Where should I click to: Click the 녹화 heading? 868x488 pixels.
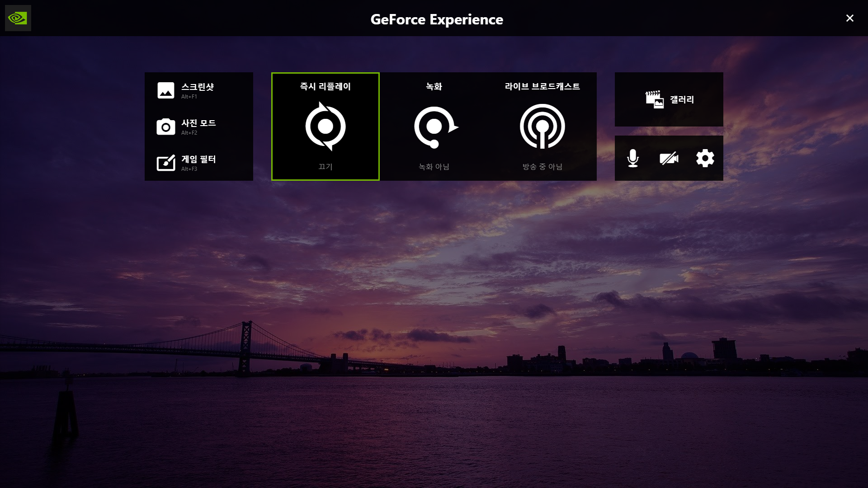point(434,86)
